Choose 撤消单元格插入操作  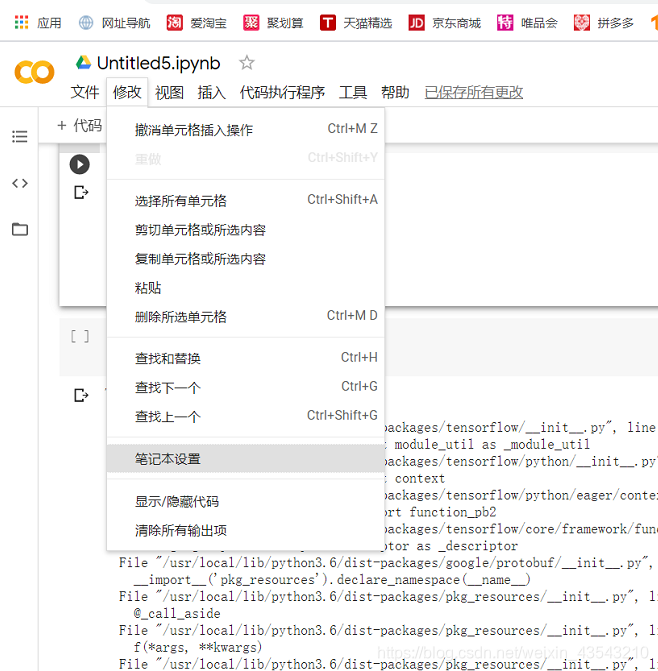pyautogui.click(x=246, y=129)
